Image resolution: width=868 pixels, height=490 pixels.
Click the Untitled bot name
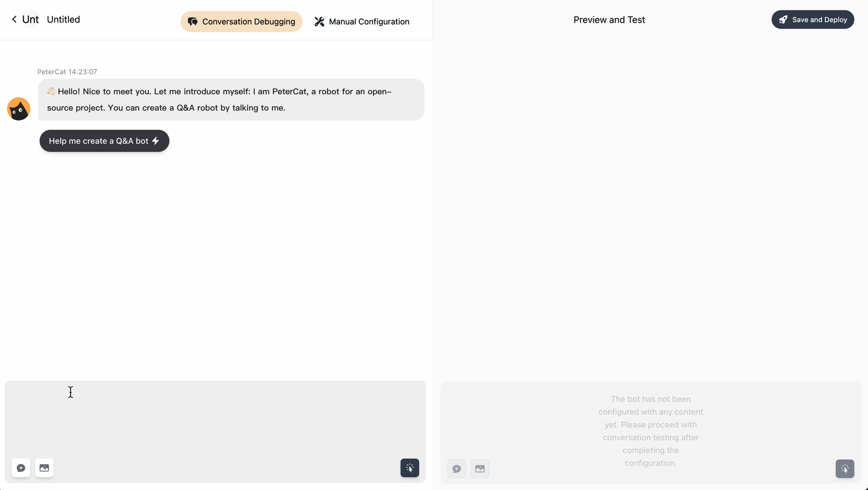point(63,19)
